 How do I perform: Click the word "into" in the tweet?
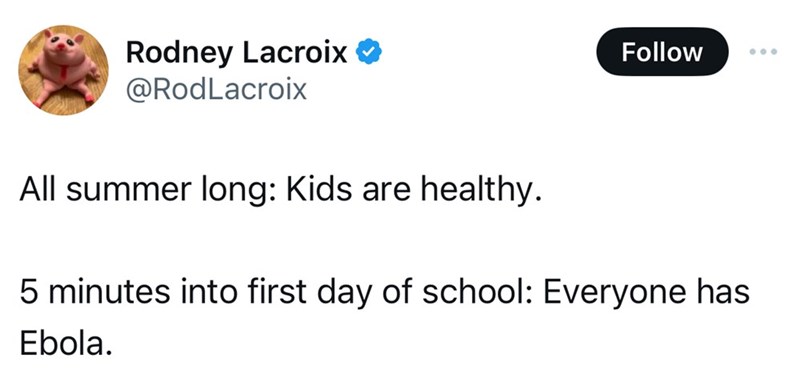(210, 292)
